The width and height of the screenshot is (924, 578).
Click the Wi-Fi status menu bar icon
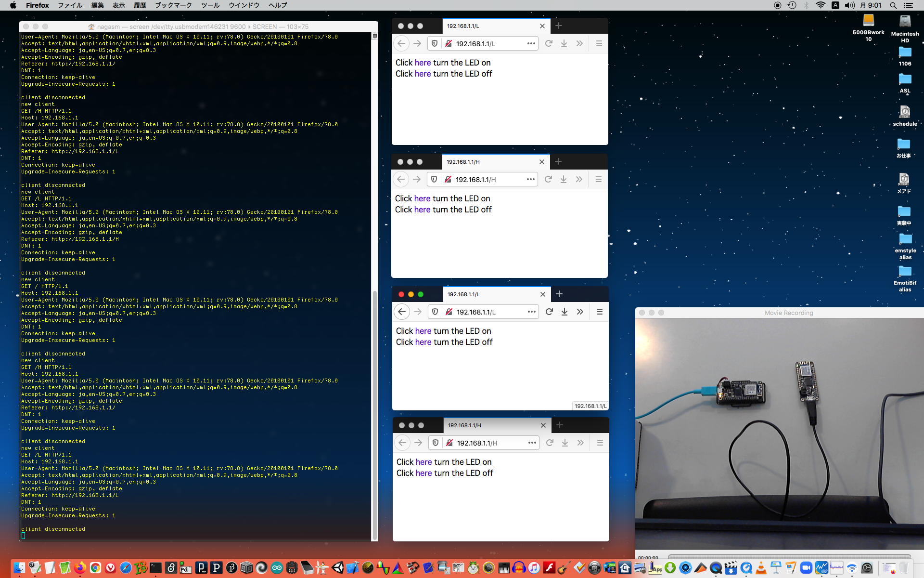(x=821, y=5)
